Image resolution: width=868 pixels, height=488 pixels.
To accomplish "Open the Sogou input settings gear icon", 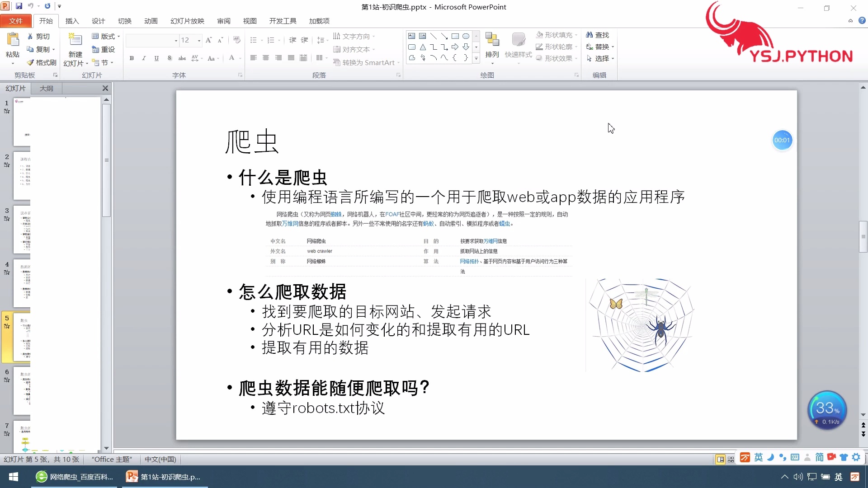I will tap(856, 457).
